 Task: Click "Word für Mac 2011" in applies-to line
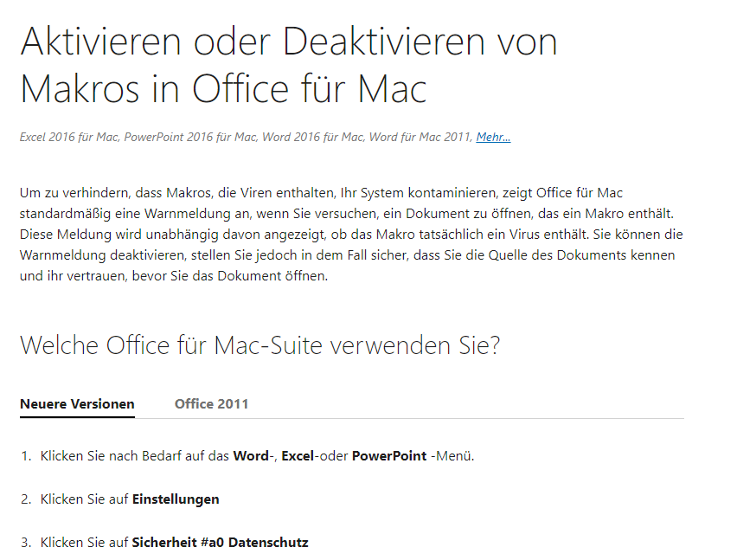click(420, 137)
